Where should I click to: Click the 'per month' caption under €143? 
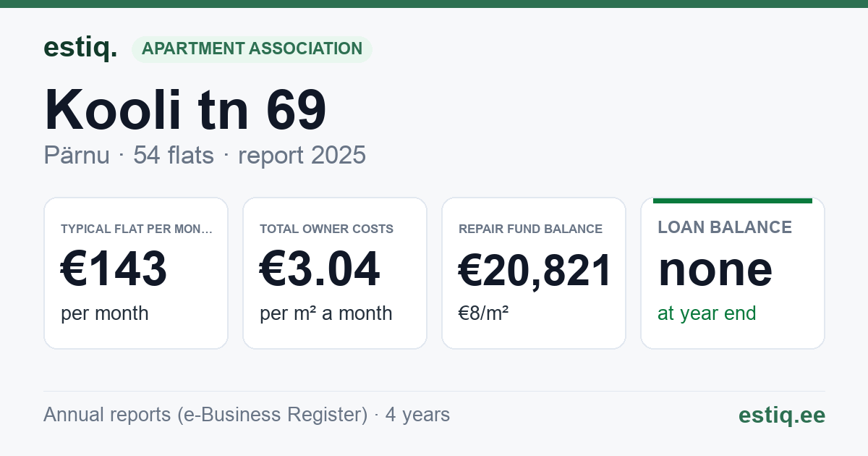tap(105, 313)
